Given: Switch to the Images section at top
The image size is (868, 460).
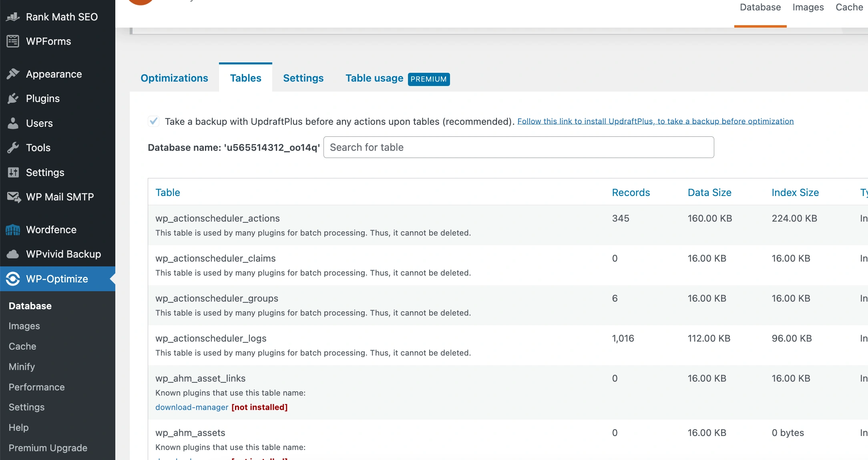Looking at the screenshot, I should [x=808, y=7].
